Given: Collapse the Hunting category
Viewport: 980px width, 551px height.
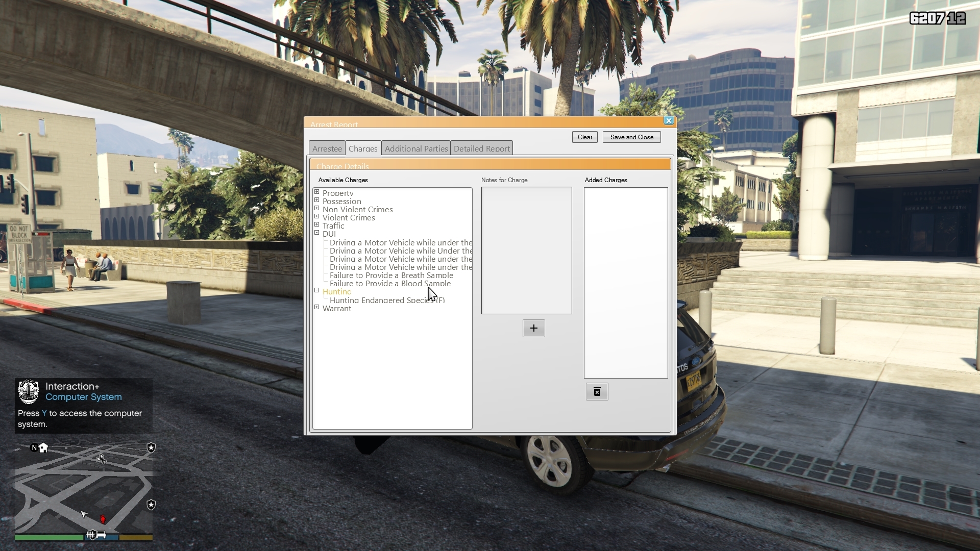Looking at the screenshot, I should [317, 291].
